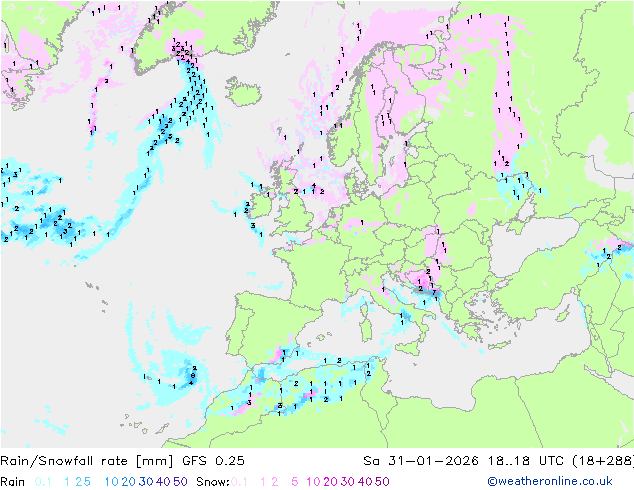Click the 'Rain' legend label
Image resolution: width=634 pixels, height=490 pixels.
click(x=13, y=482)
